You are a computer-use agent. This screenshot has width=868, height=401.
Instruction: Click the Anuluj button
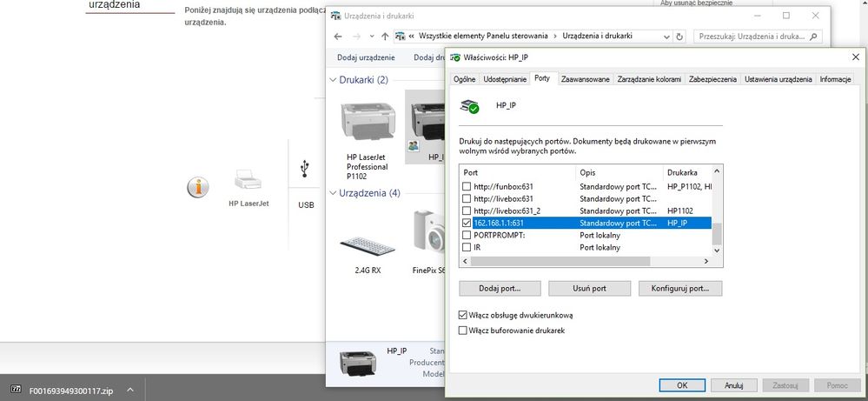(x=734, y=385)
